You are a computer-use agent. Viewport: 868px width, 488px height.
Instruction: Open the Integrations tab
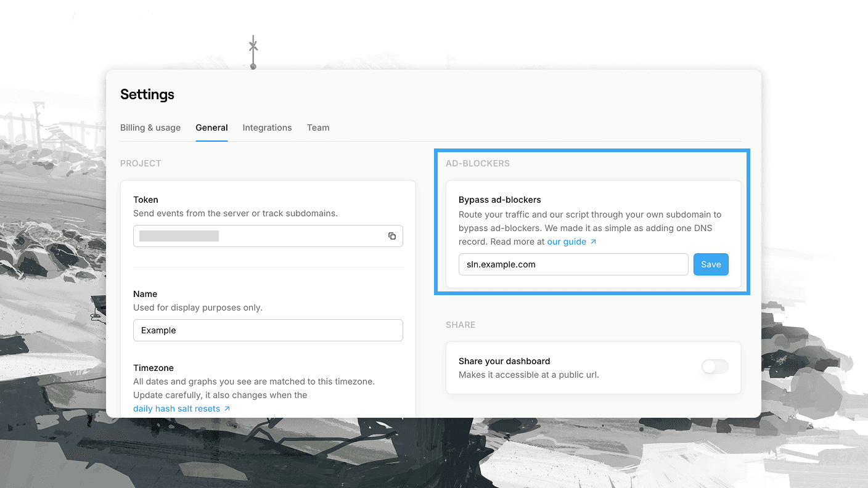(267, 128)
